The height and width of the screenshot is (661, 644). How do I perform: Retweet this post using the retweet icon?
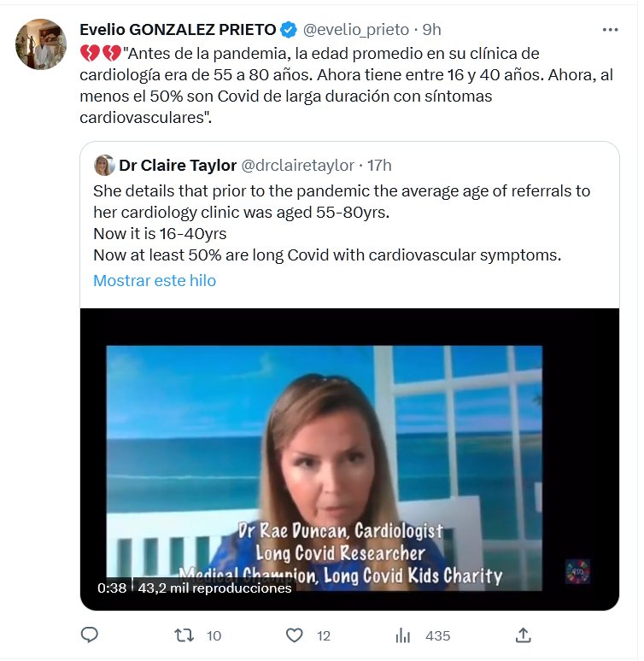click(184, 635)
